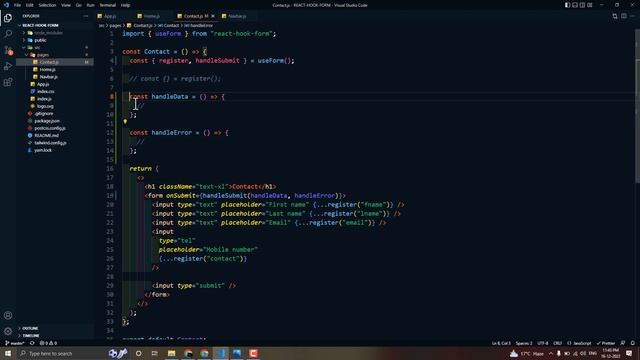Image resolution: width=640 pixels, height=360 pixels.
Task: Expand the Timeline section
Action: coord(29,336)
